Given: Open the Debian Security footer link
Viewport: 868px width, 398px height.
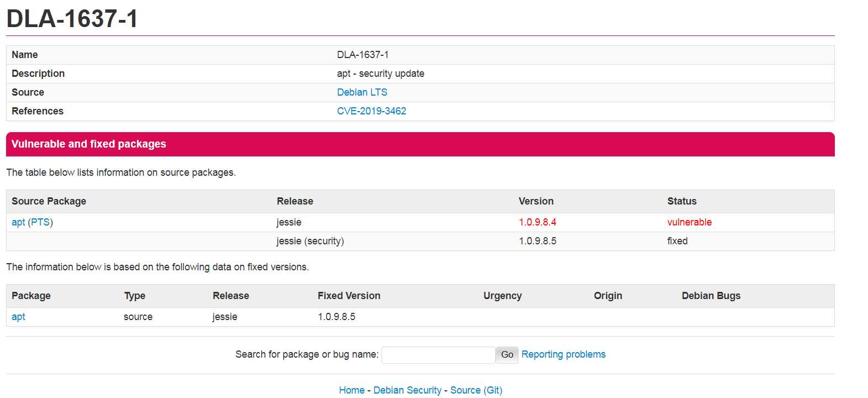Looking at the screenshot, I should point(407,390).
